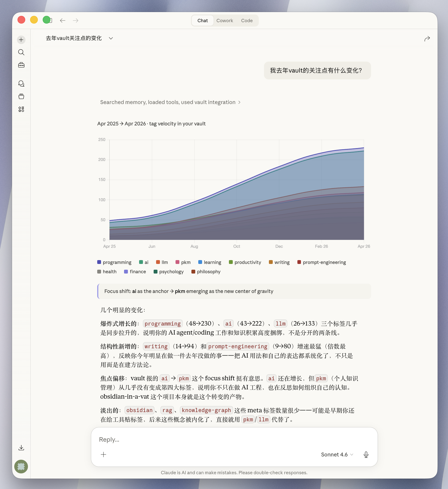Switch to the Code tab
The width and height of the screenshot is (448, 489).
[247, 21]
